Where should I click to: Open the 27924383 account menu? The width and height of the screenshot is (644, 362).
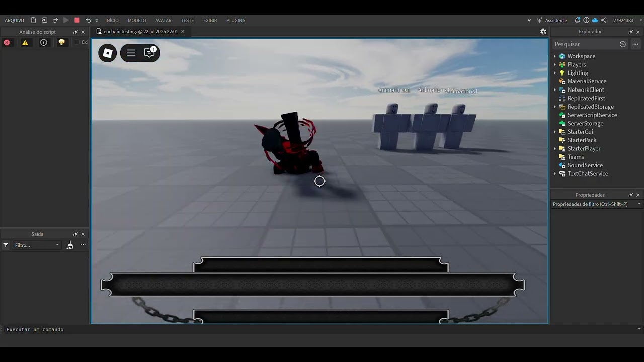627,20
